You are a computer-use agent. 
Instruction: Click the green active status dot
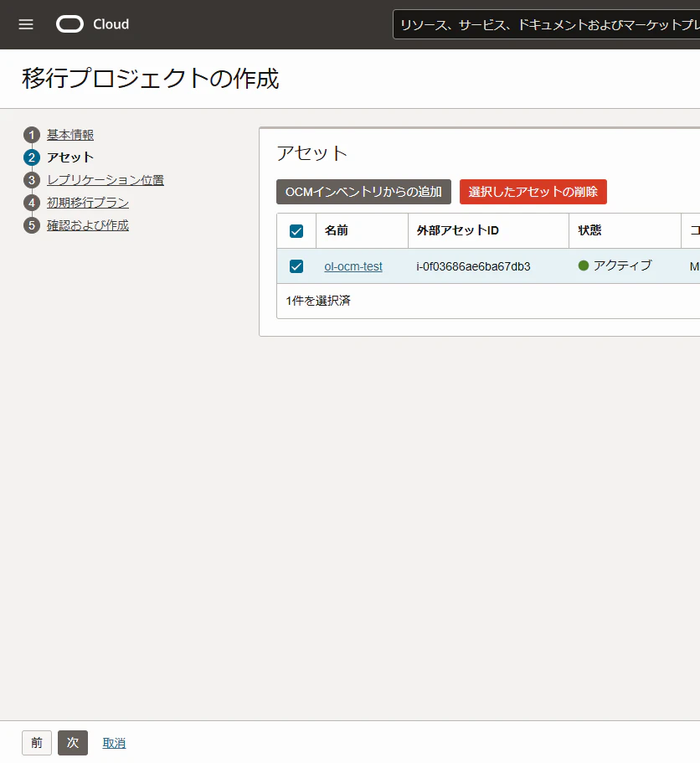pyautogui.click(x=584, y=266)
